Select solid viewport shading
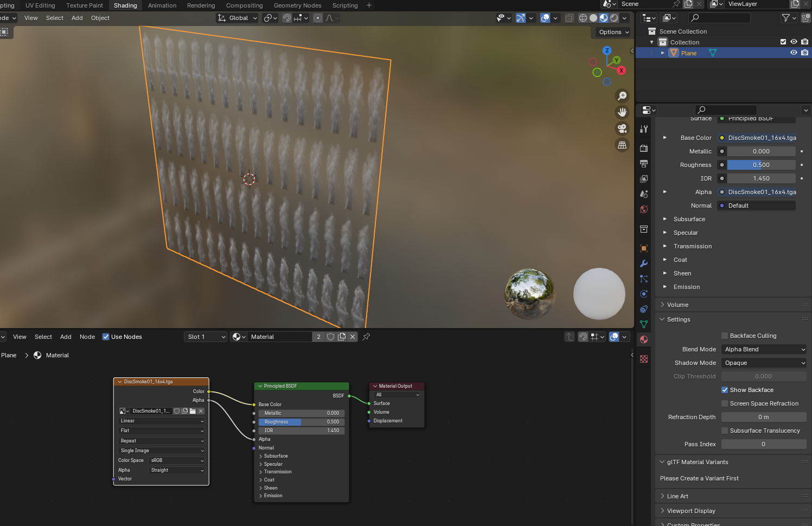 click(593, 18)
